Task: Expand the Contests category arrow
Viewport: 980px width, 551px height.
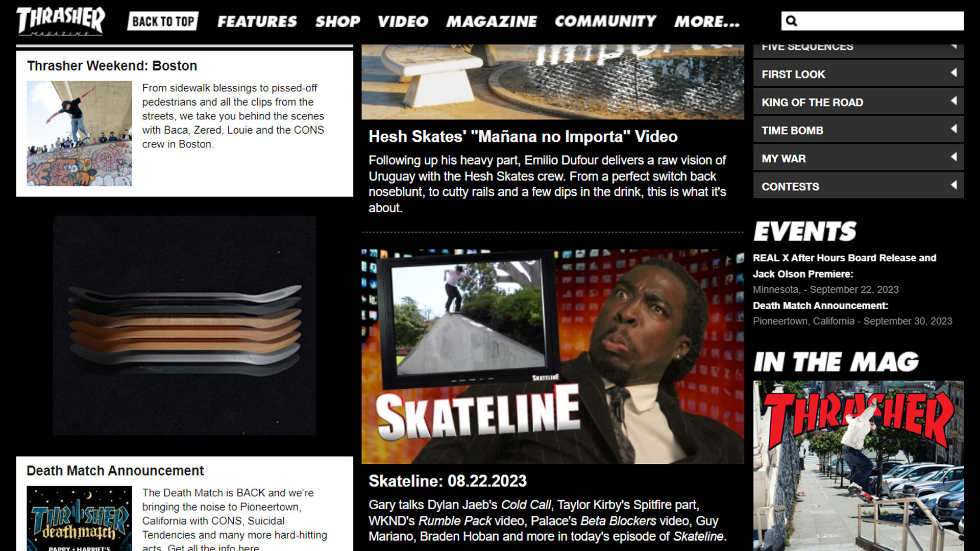Action: [953, 185]
